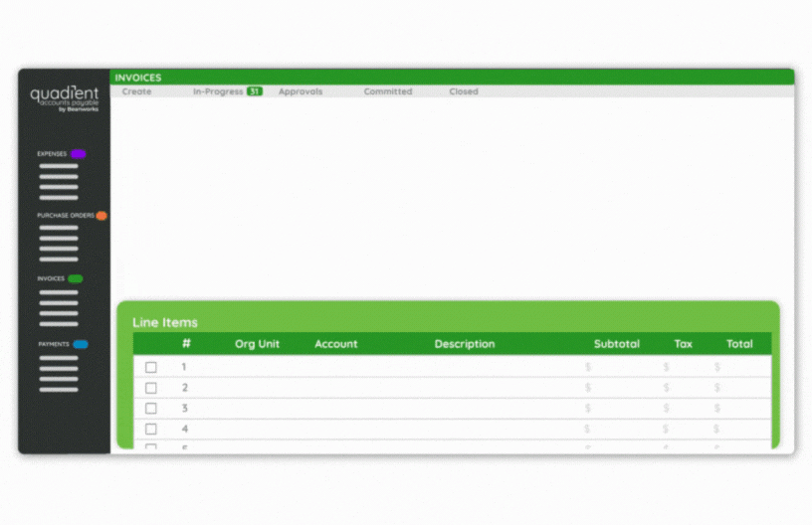Tick the checkbox for line item 2

[151, 388]
